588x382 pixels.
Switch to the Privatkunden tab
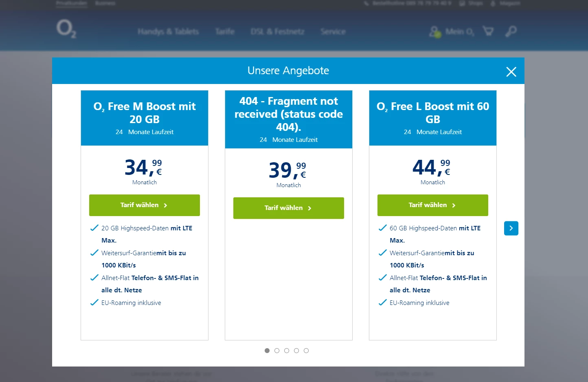click(72, 3)
